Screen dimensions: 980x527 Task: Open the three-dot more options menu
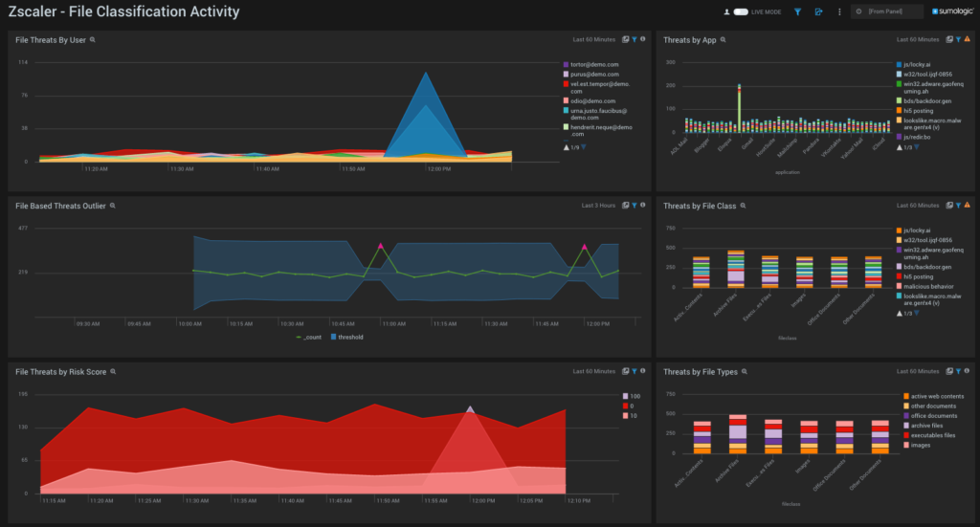click(x=839, y=11)
